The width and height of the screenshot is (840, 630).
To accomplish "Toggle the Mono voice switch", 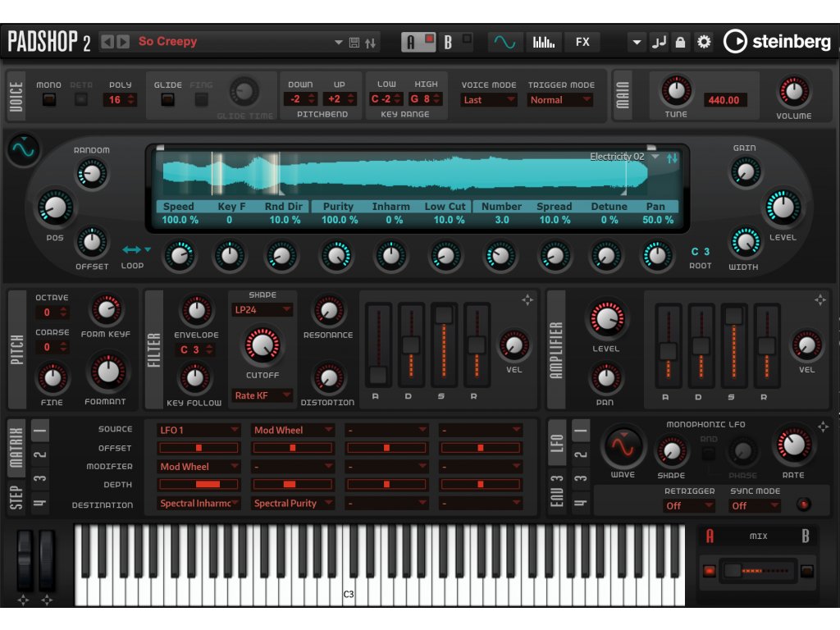I will point(49,99).
